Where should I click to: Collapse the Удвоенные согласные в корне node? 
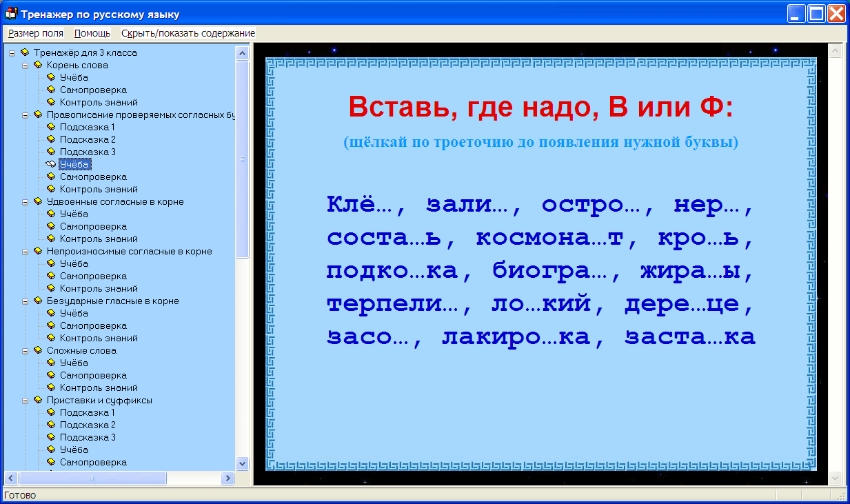pyautogui.click(x=26, y=202)
